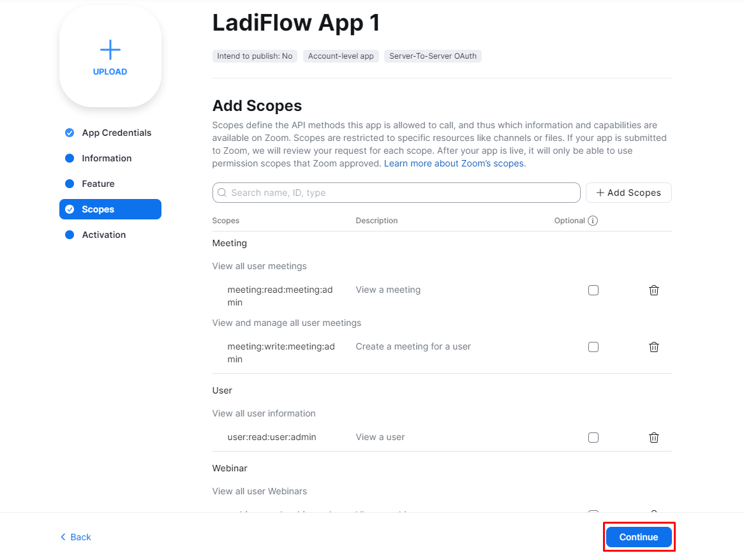Remove the user:read:user:admin scope

(653, 438)
